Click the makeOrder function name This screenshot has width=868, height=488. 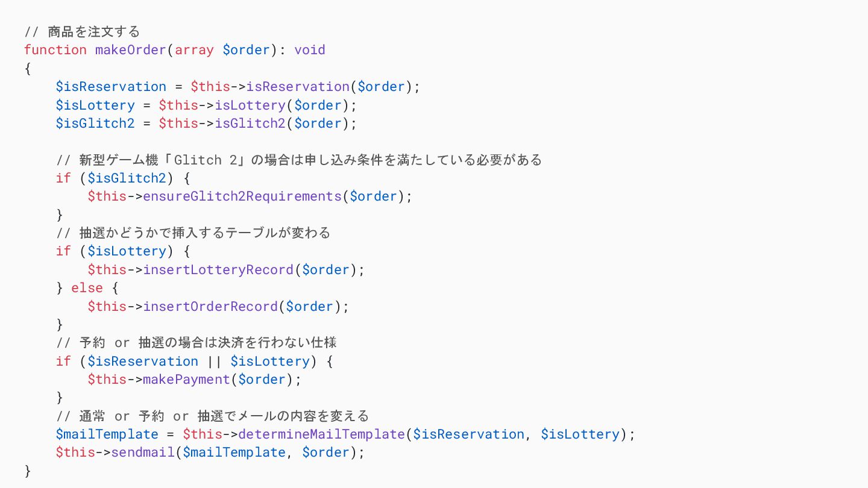click(x=130, y=50)
